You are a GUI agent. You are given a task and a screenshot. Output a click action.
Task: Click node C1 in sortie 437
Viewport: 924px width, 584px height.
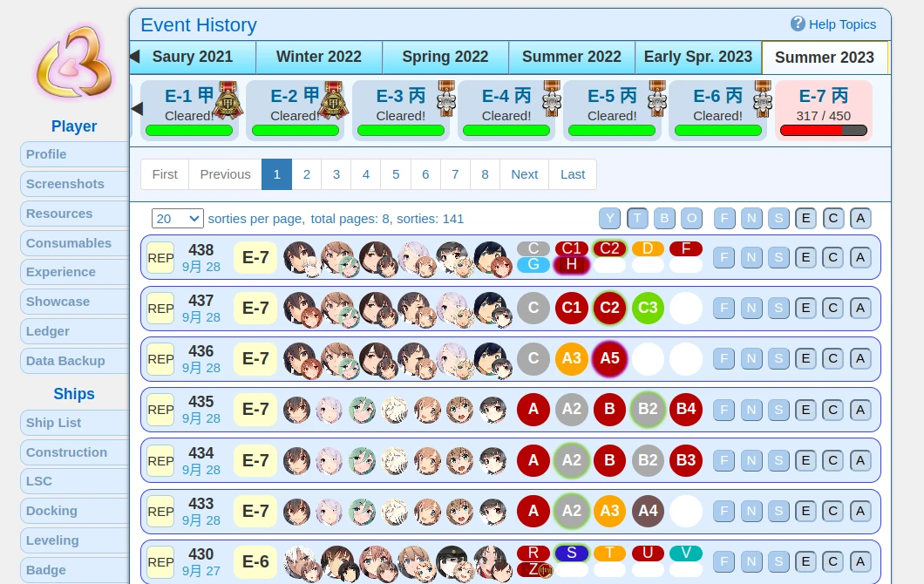(x=572, y=308)
